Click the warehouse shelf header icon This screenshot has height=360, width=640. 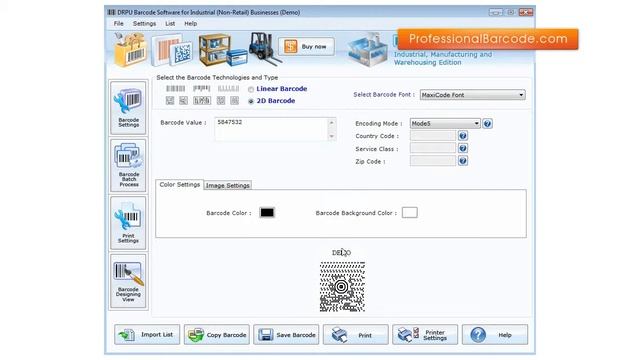pyautogui.click(x=222, y=50)
